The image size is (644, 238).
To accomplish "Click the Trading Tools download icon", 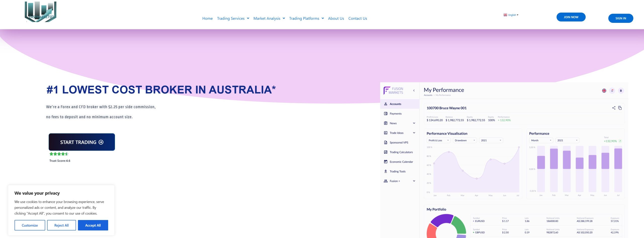I will 385,171.
